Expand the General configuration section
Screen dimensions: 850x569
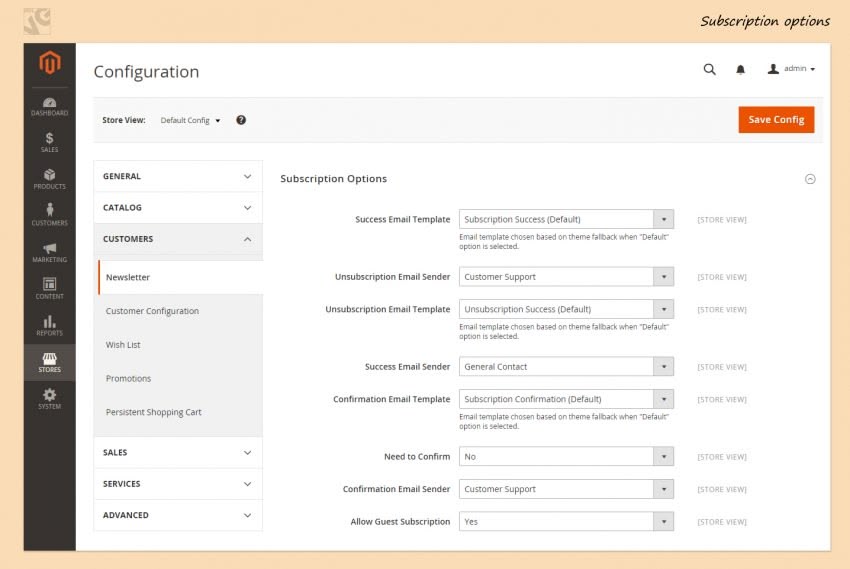click(178, 176)
